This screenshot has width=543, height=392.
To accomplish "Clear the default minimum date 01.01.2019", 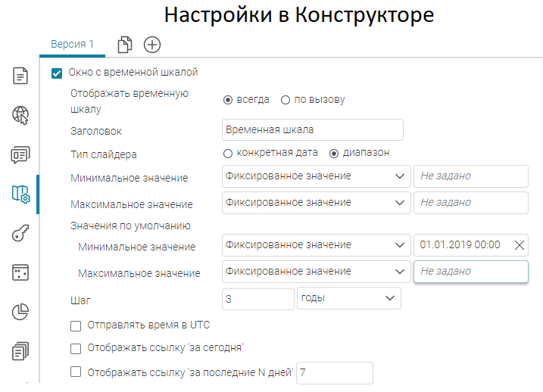I will pos(519,244).
